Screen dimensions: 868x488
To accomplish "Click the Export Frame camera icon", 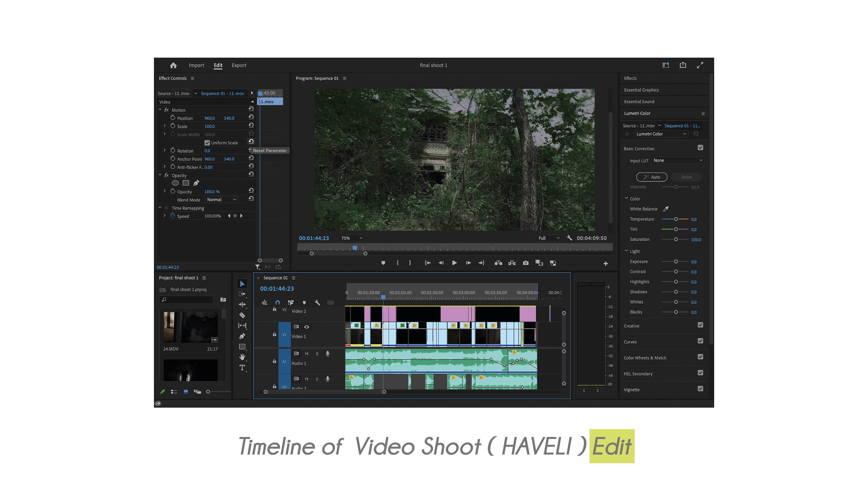I will 526,263.
